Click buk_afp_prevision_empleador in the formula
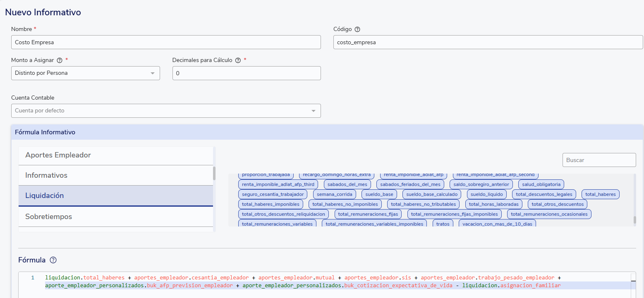The image size is (644, 298). point(190,286)
